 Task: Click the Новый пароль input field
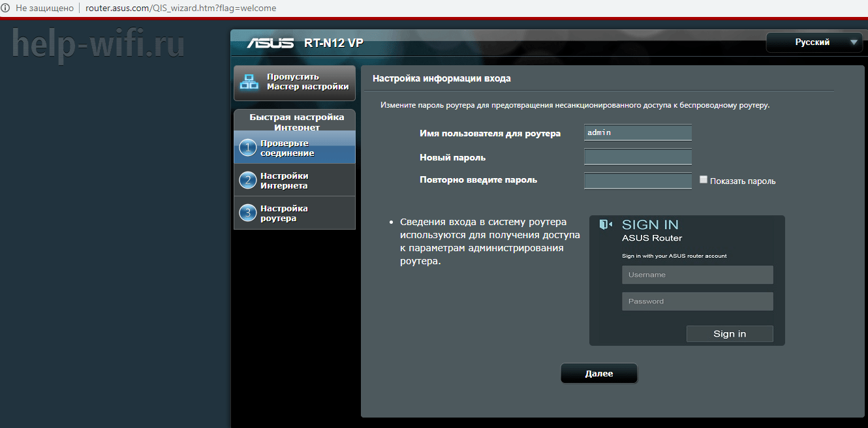click(x=638, y=157)
